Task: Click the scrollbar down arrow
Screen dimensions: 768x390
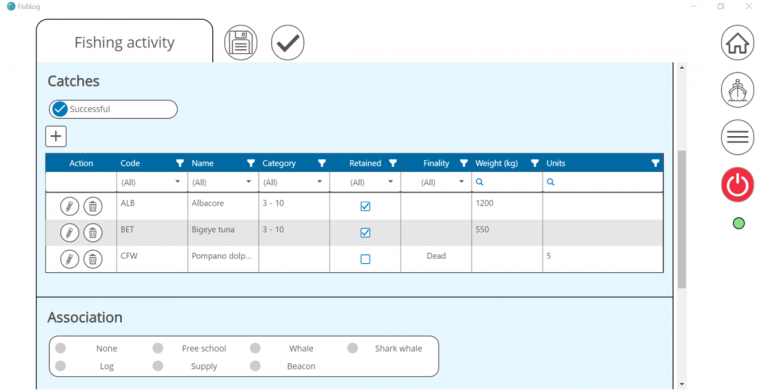Action: 681,385
